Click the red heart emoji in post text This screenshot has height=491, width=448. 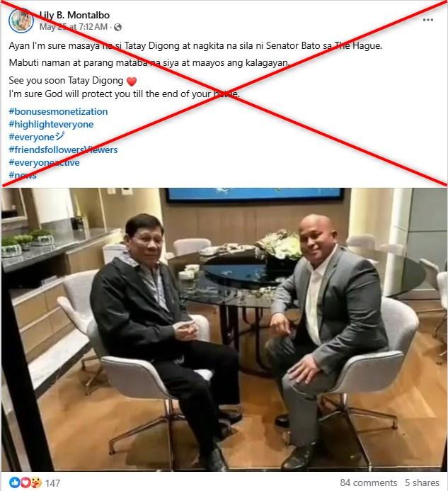point(132,81)
